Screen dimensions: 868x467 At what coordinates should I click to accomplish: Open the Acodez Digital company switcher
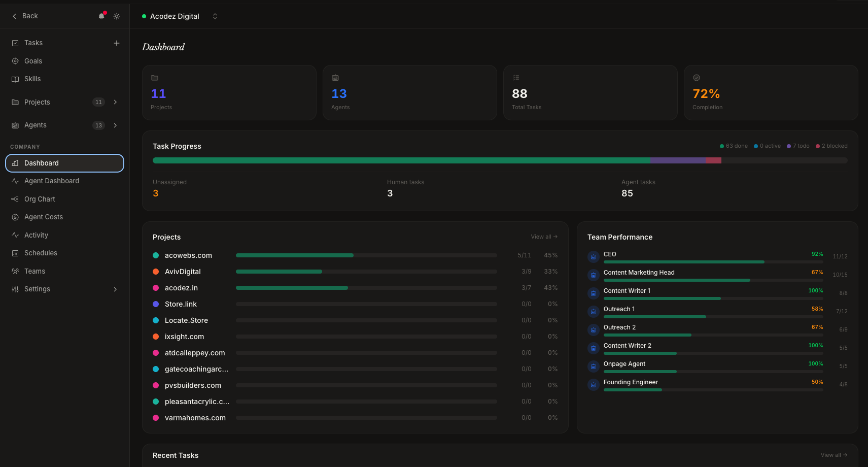(x=180, y=16)
